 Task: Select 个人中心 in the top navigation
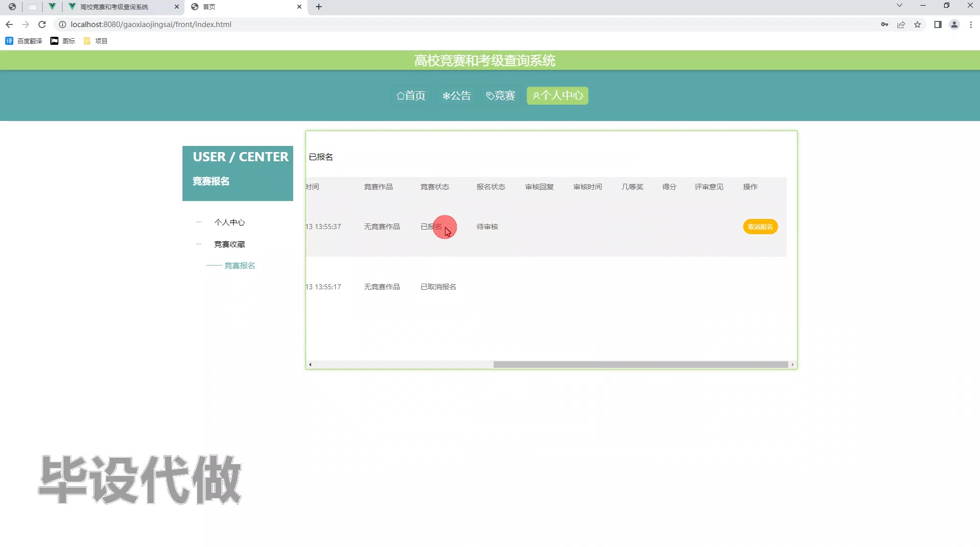click(557, 95)
